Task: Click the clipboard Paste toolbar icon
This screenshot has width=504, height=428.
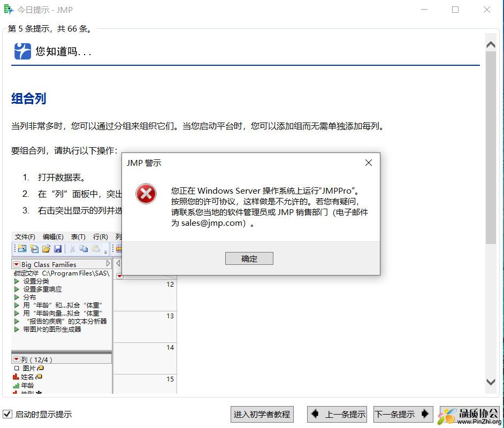Action: click(95, 248)
